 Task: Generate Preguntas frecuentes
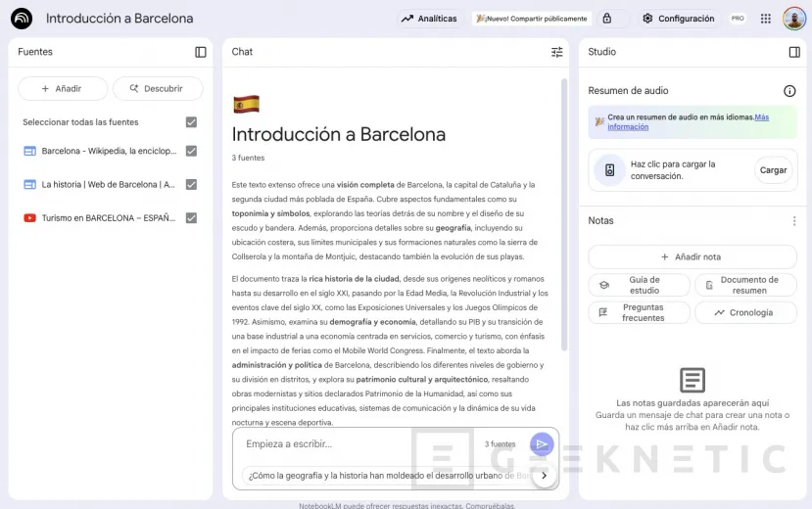(x=639, y=312)
